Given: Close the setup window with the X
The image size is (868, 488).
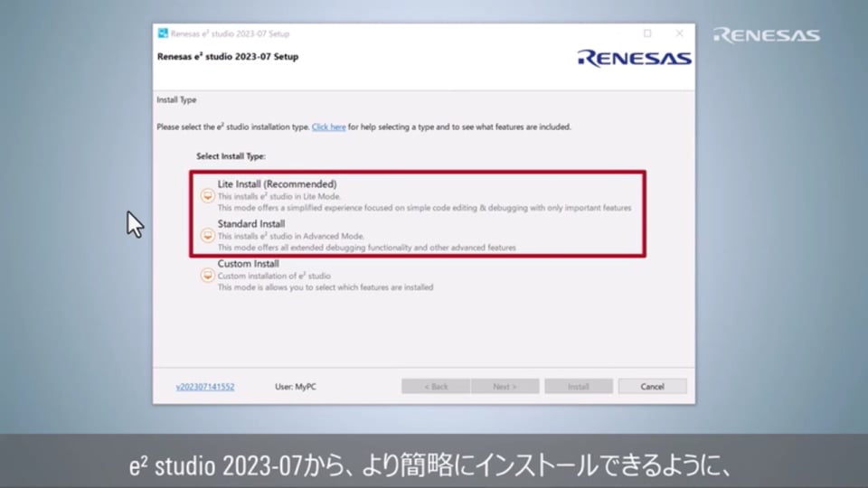Looking at the screenshot, I should 679,33.
